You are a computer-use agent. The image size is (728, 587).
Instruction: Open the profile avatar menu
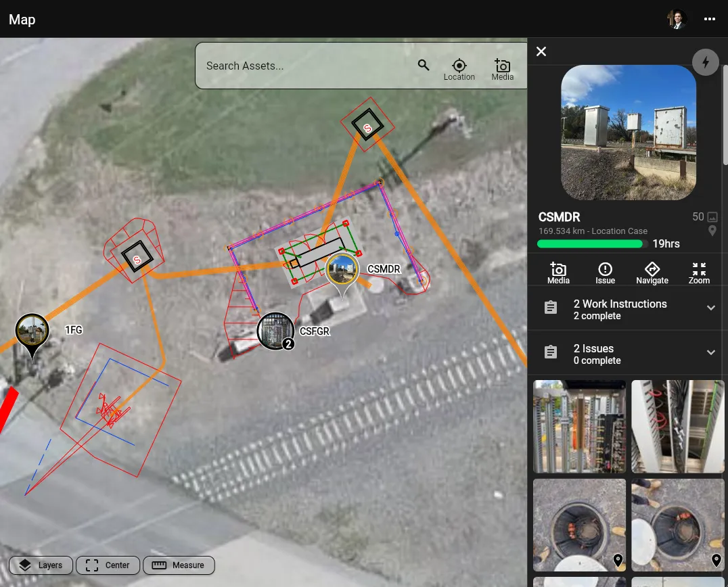point(677,19)
